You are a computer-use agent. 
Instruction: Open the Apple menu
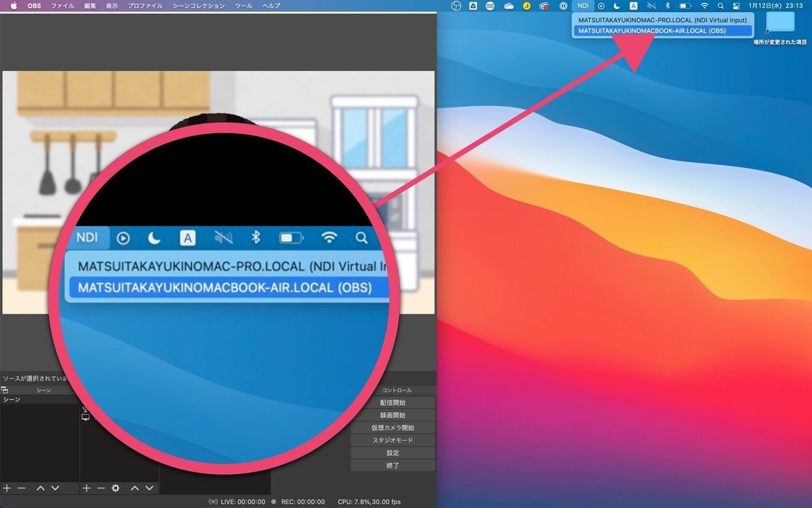click(x=13, y=5)
